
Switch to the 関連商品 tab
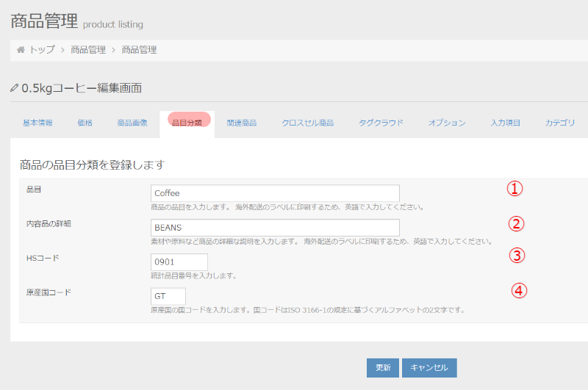[x=242, y=123]
